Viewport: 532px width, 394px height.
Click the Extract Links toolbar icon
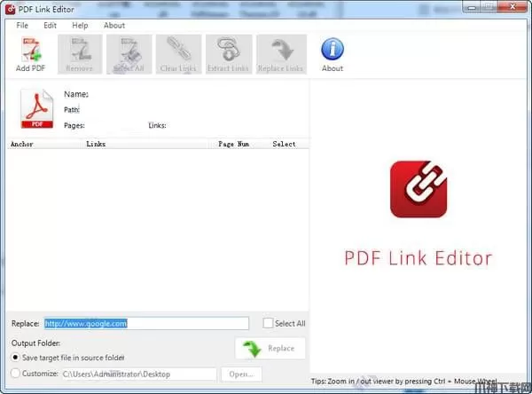[x=229, y=54]
